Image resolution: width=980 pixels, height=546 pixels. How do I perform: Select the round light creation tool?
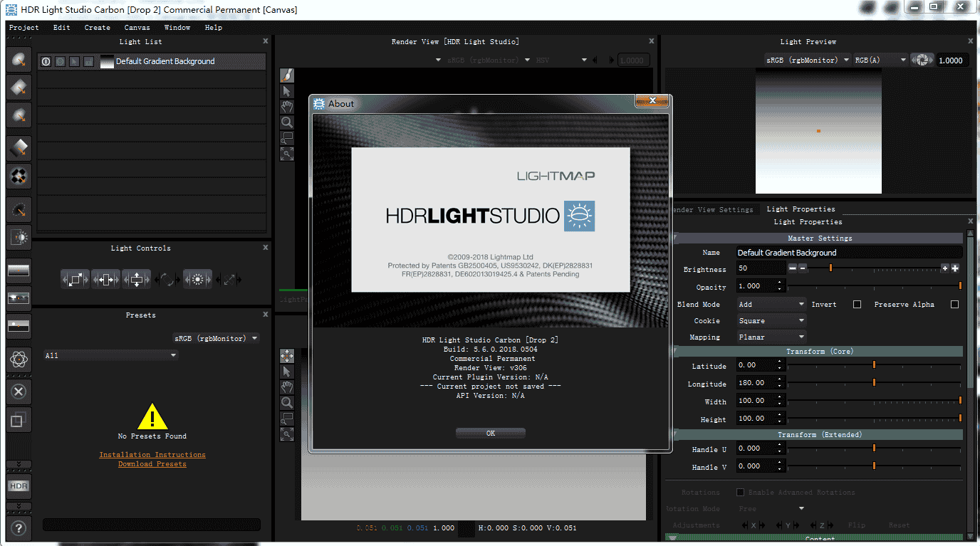tap(18, 61)
